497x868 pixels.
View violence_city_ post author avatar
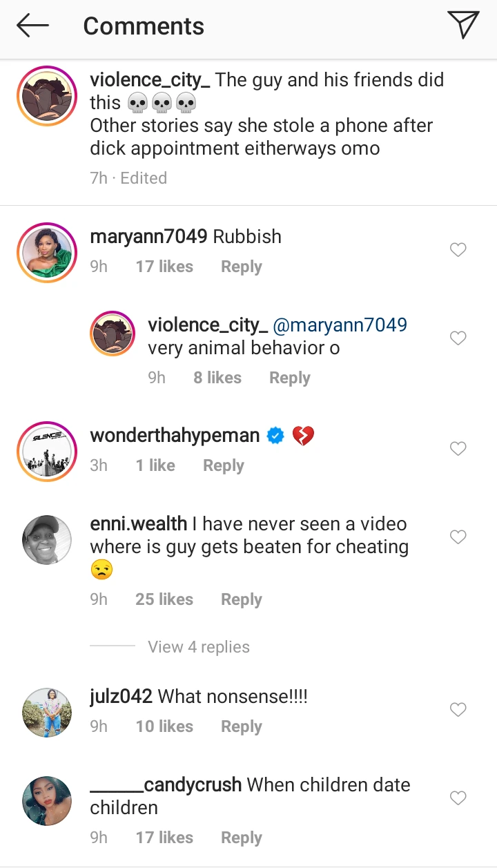pos(47,96)
